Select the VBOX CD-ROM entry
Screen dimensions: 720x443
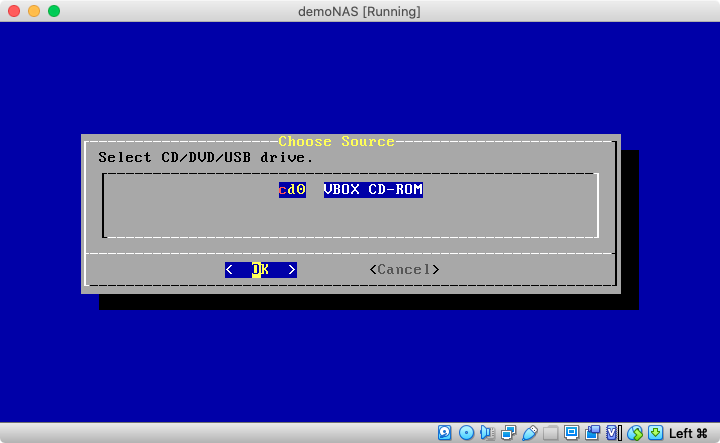point(373,190)
